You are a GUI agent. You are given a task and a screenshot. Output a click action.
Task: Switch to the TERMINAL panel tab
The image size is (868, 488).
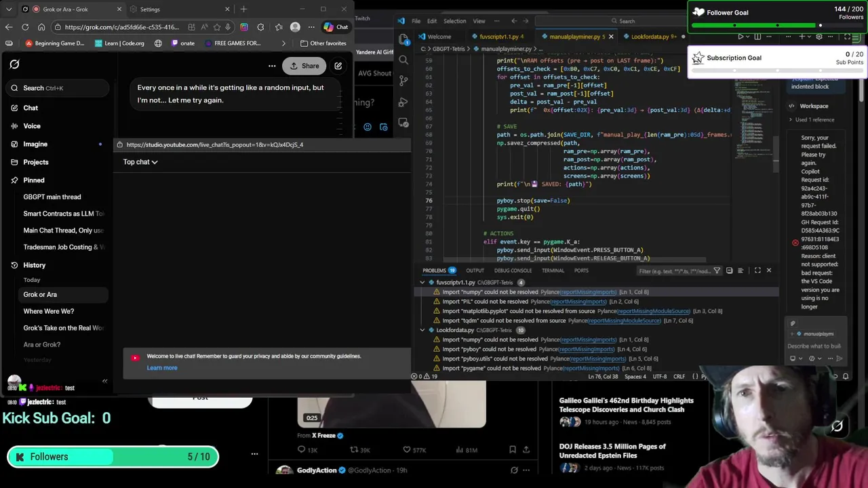553,270
